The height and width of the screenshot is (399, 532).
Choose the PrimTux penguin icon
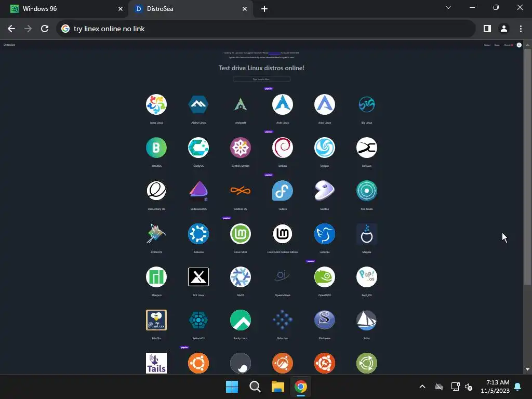coord(156,320)
